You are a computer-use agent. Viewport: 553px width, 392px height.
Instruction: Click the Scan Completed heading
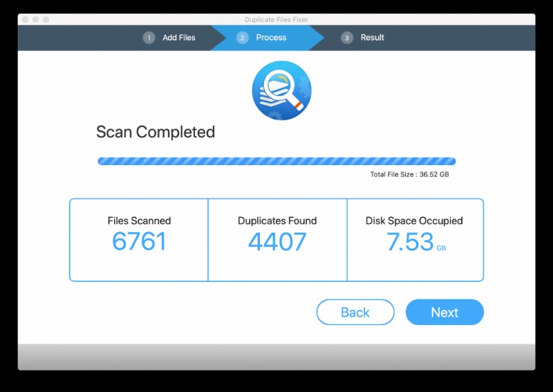coord(156,132)
